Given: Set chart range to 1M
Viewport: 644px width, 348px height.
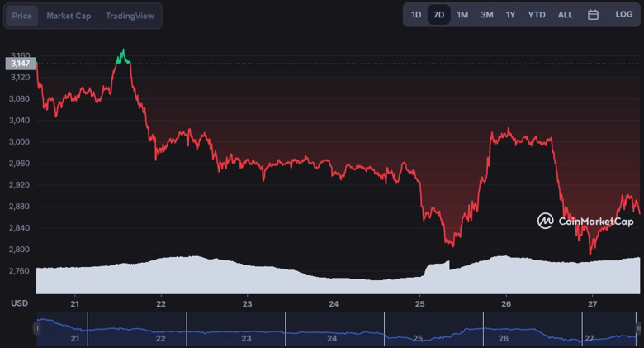Looking at the screenshot, I should (x=462, y=15).
